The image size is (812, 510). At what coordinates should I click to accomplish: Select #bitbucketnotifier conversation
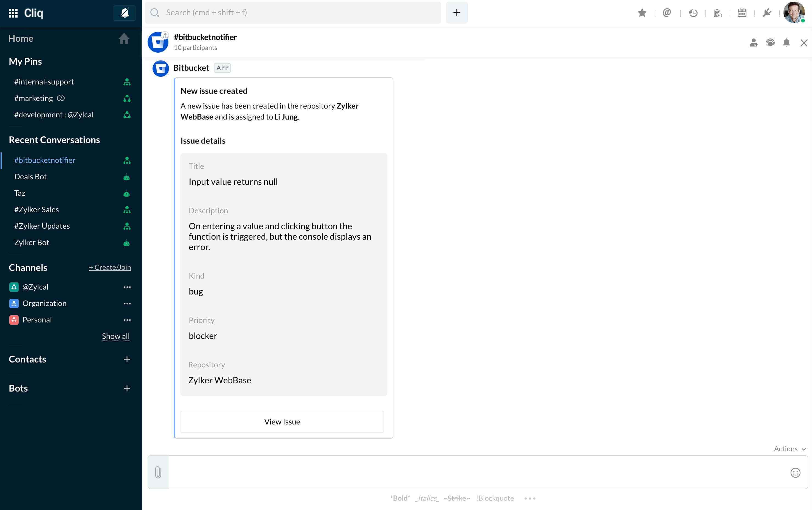pyautogui.click(x=44, y=160)
